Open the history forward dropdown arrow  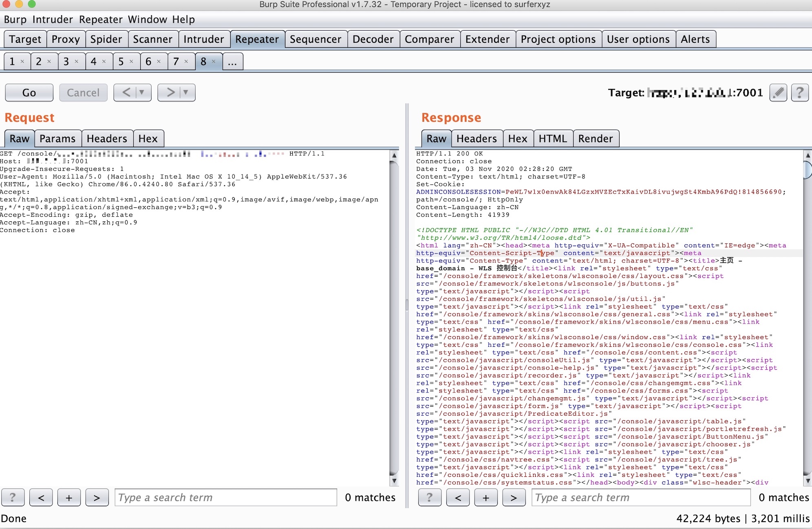click(186, 93)
